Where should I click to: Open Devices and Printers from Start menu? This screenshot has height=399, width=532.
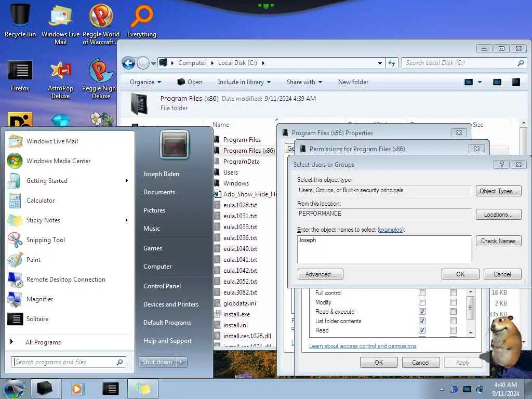click(170, 304)
